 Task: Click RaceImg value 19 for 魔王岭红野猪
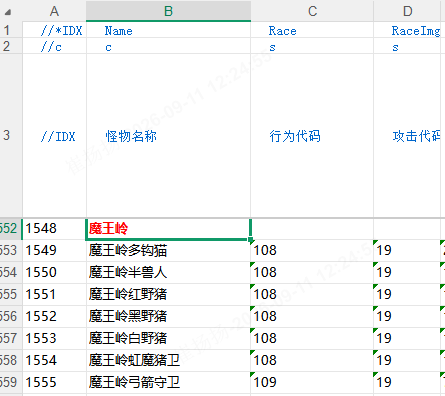[407, 294]
